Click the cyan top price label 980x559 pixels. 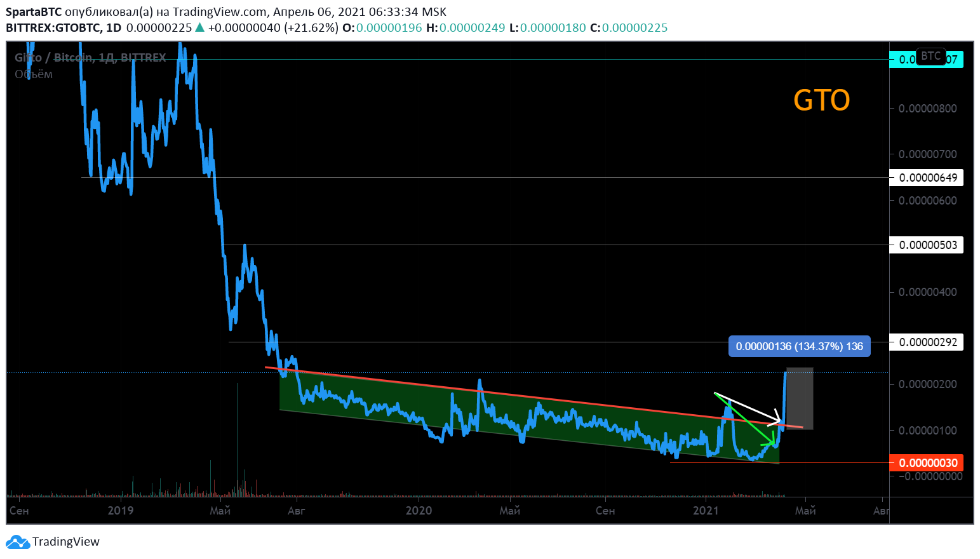pyautogui.click(x=927, y=60)
